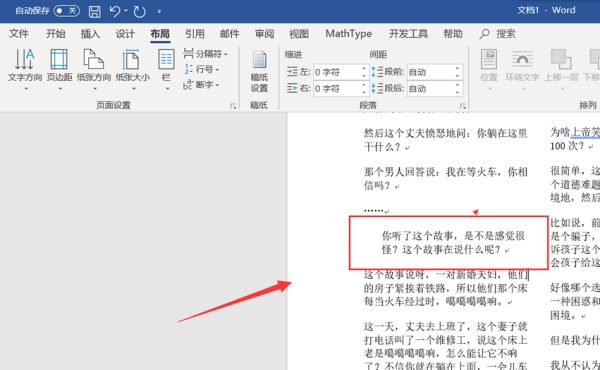The height and width of the screenshot is (370, 600).
Task: Adjust the left indent spinner arrows
Action: [x=364, y=72]
